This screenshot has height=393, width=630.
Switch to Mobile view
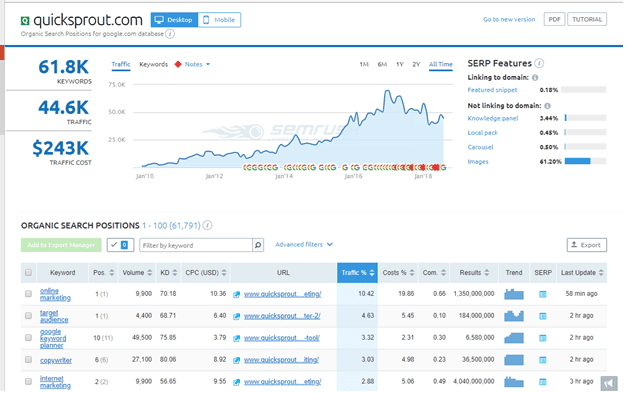219,20
